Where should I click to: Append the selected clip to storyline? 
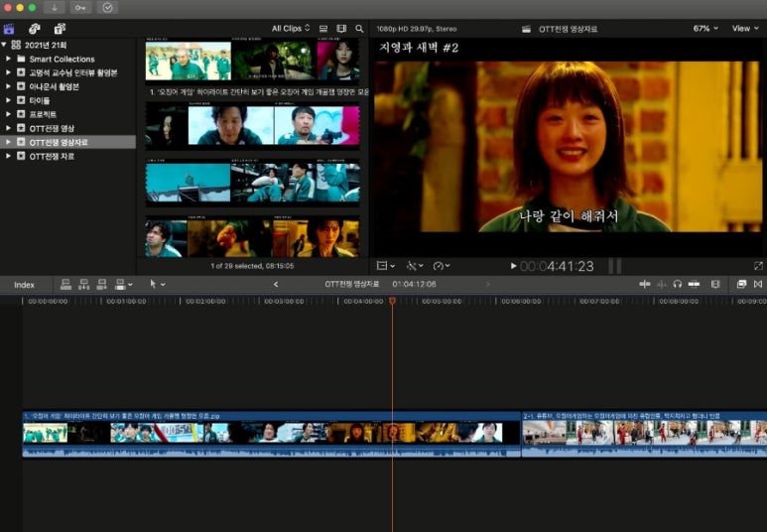102,284
